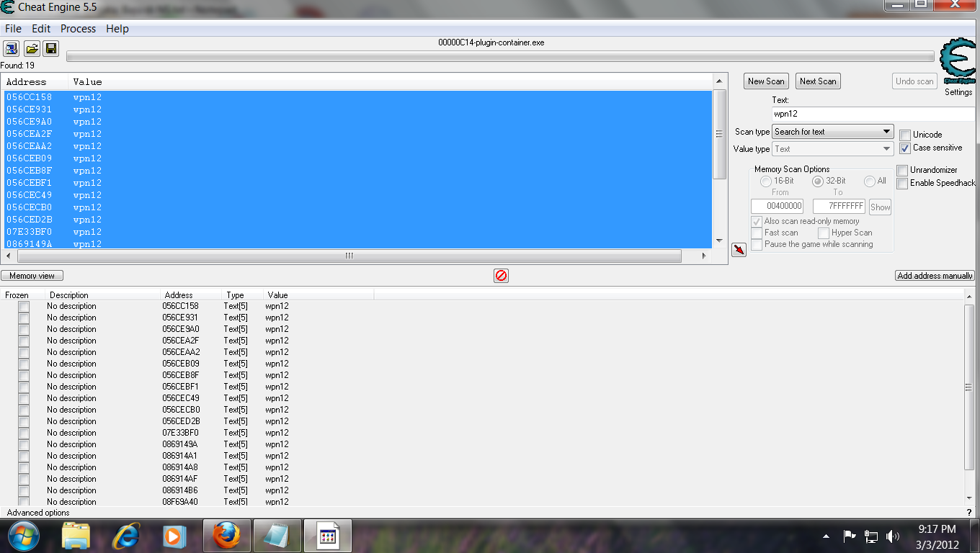Click clock showing 9:17 PM
980x553 pixels.
click(x=937, y=529)
